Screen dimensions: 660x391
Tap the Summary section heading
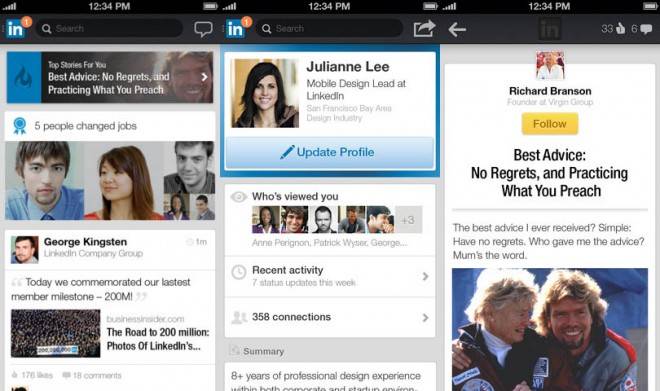[x=263, y=351]
